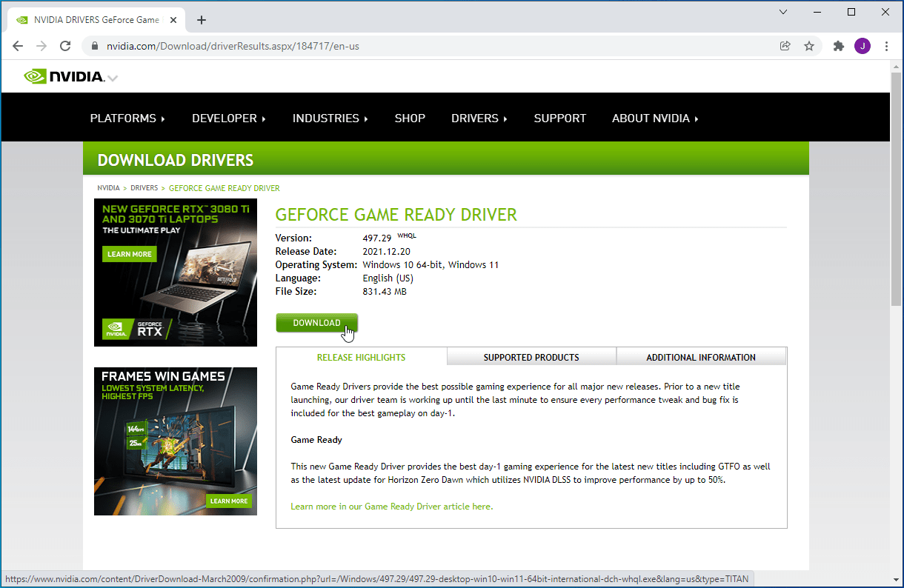
Task: Click the RTX 3080 Ti laptops banner
Action: pos(176,273)
